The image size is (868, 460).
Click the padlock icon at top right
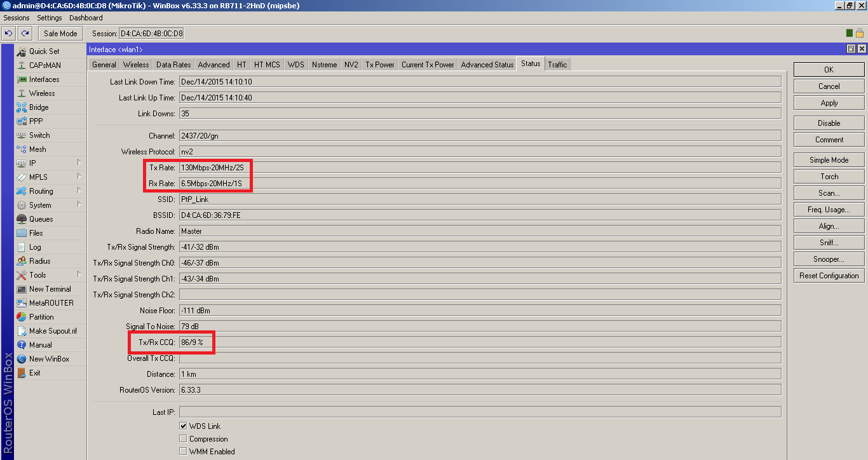tap(860, 33)
